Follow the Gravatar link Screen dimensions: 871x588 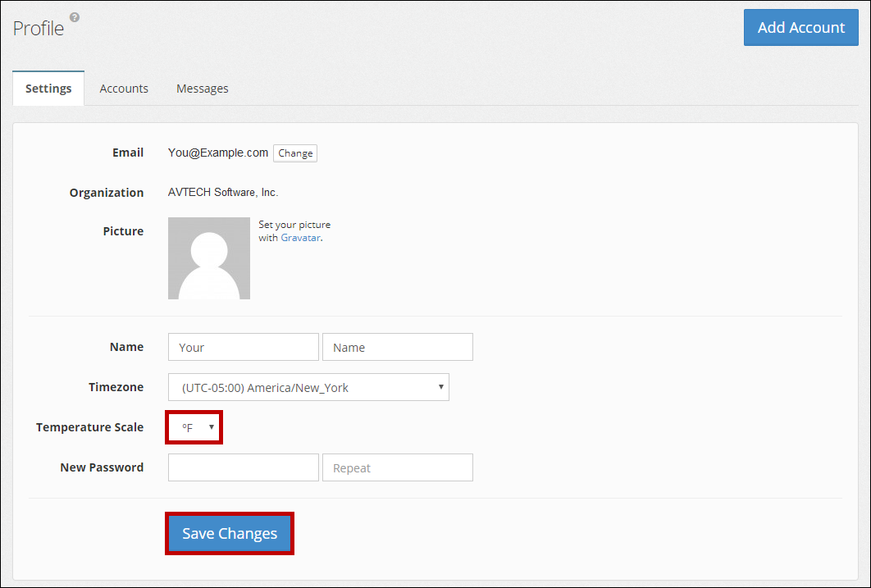(300, 238)
